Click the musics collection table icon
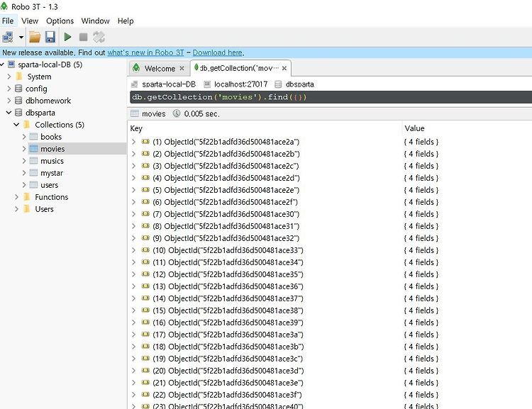The width and height of the screenshot is (532, 409). click(x=33, y=161)
